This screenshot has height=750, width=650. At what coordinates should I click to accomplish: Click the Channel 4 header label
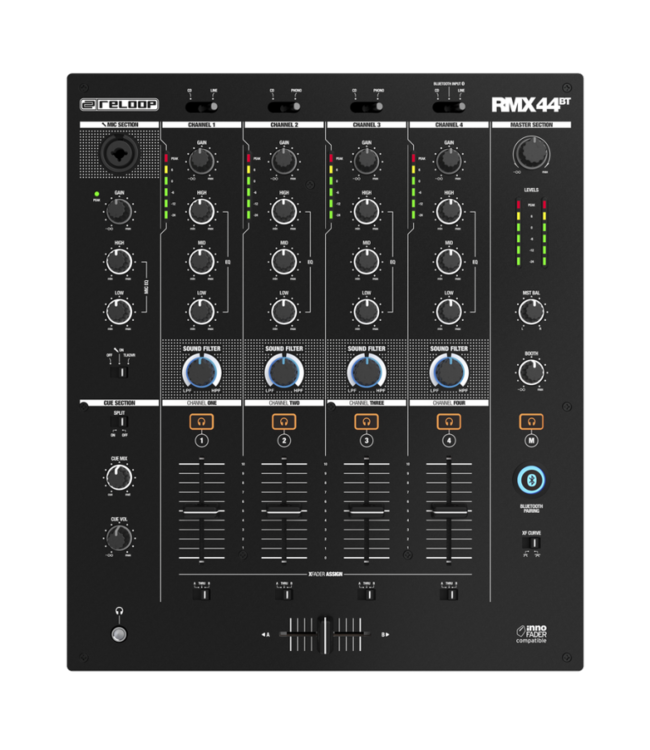[x=449, y=125]
